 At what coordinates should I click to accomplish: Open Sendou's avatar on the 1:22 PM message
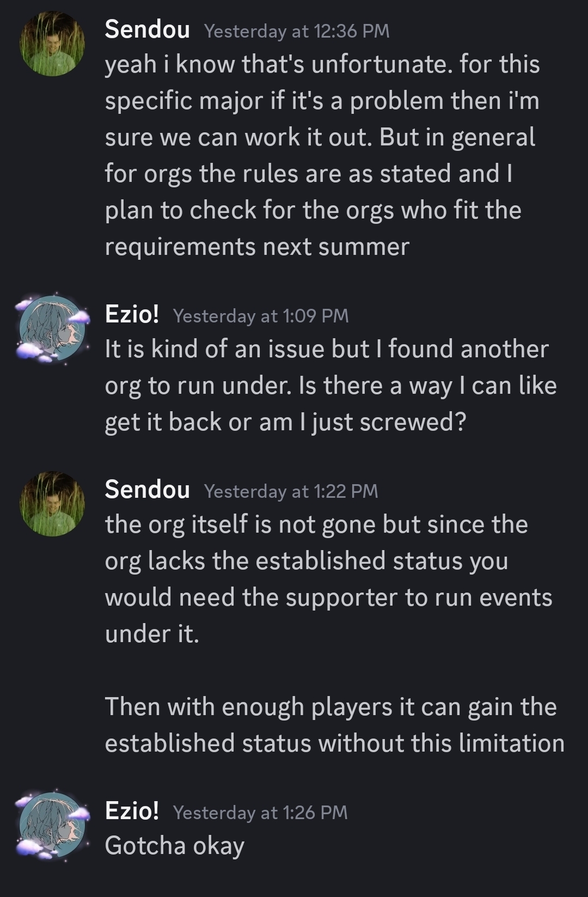(x=52, y=503)
